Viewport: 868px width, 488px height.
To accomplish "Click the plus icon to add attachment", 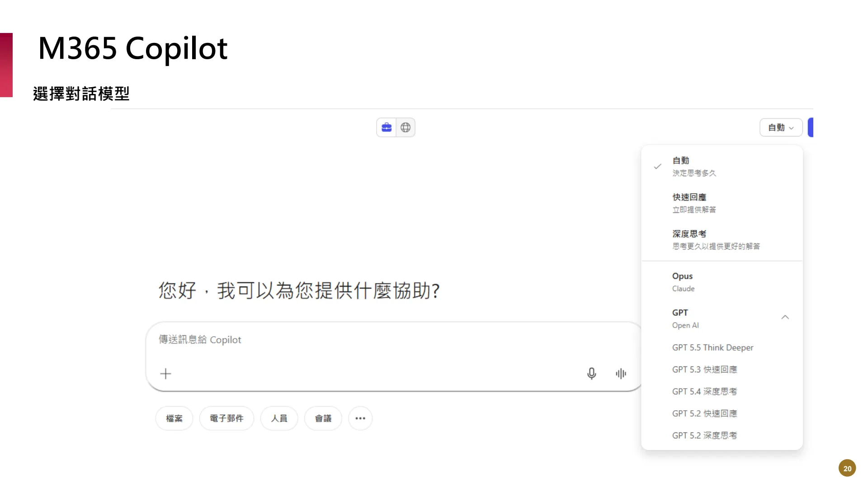I will coord(166,374).
